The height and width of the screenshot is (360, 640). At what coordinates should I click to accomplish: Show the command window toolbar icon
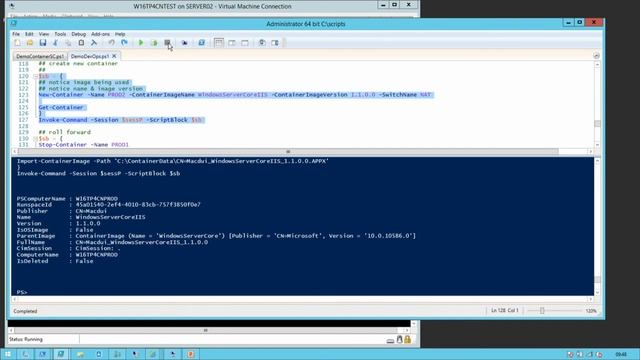point(262,43)
